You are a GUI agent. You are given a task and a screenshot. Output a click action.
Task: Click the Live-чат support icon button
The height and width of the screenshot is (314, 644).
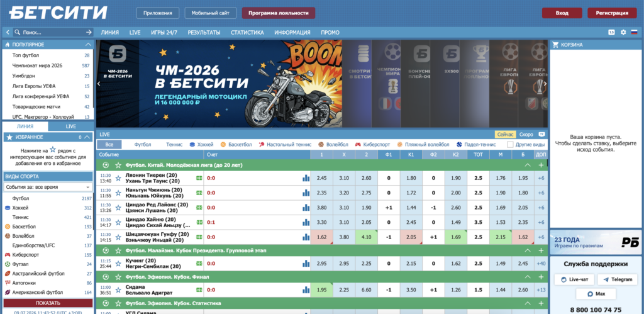click(x=574, y=279)
